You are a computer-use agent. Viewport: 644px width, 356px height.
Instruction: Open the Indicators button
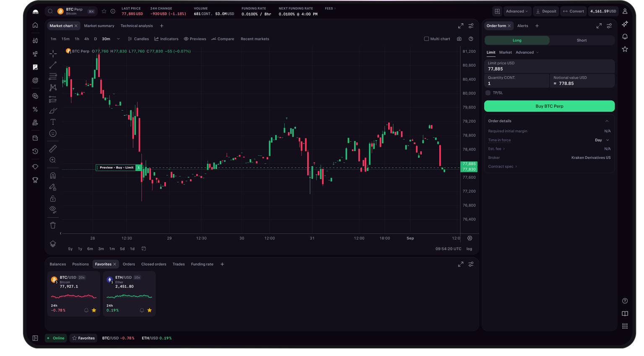tap(166, 39)
